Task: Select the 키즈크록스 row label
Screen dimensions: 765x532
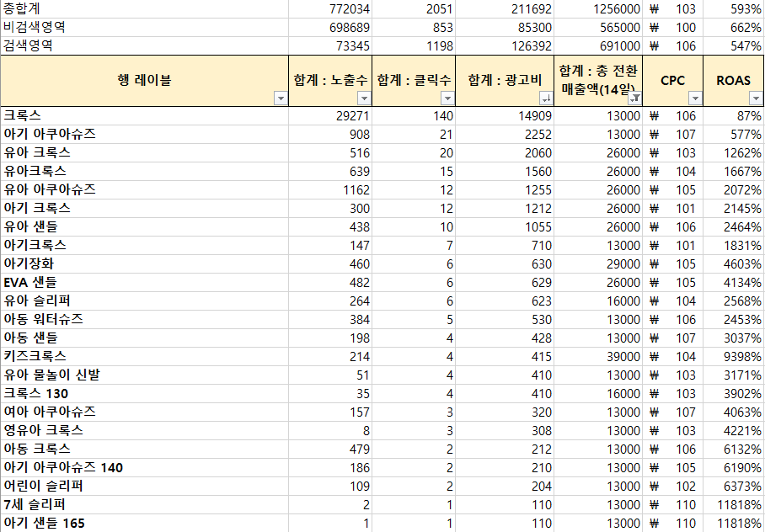Action: (x=35, y=356)
